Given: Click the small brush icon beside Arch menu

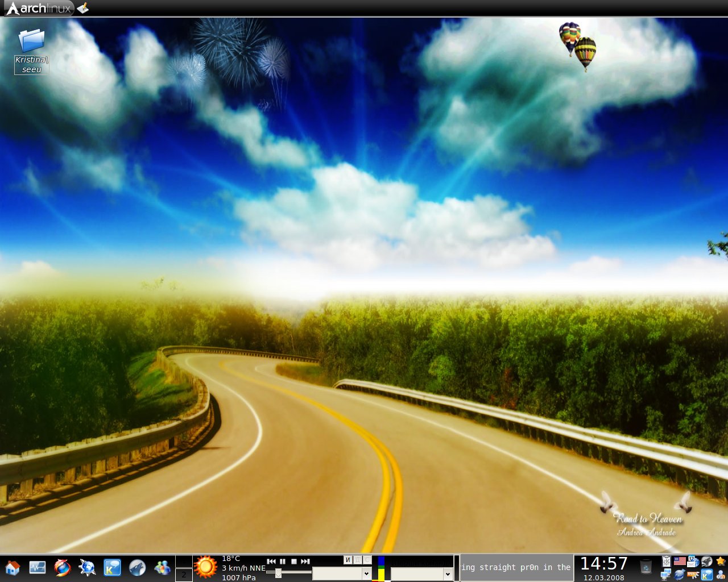Looking at the screenshot, I should pyautogui.click(x=83, y=8).
